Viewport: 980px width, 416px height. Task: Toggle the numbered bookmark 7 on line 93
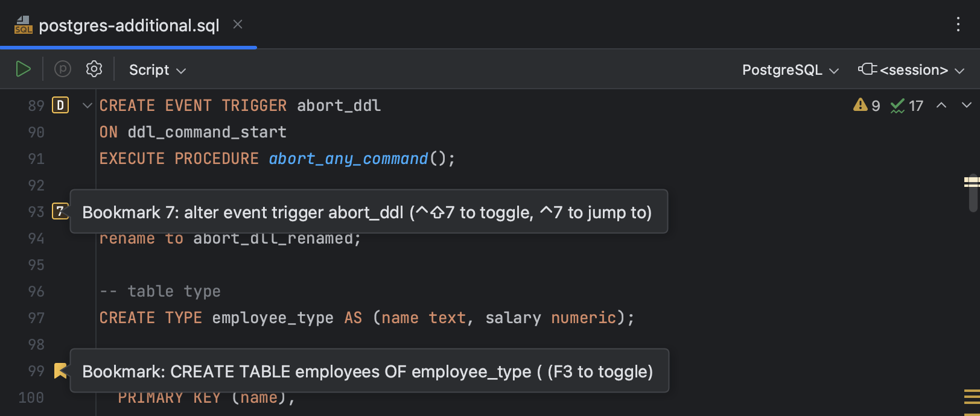[60, 212]
